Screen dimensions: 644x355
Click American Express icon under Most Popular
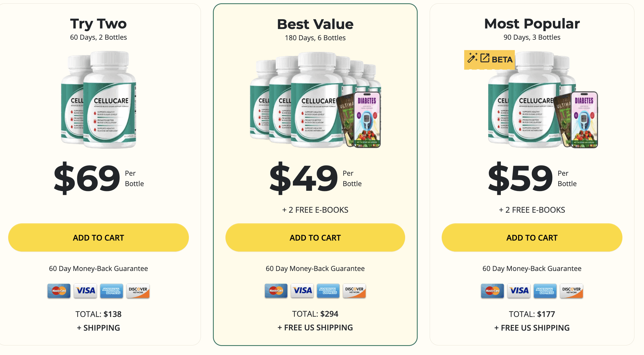click(x=545, y=291)
